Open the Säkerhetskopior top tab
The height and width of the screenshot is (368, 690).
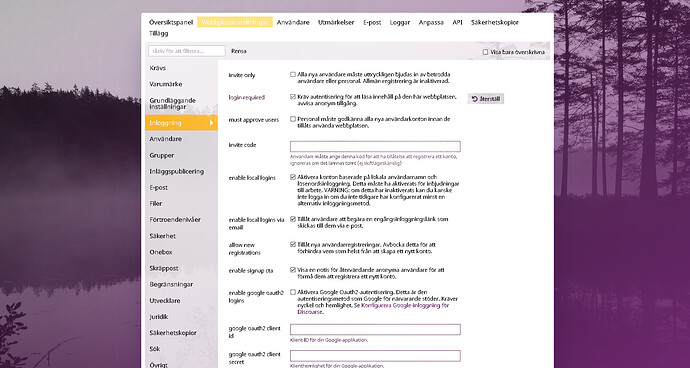coord(495,22)
